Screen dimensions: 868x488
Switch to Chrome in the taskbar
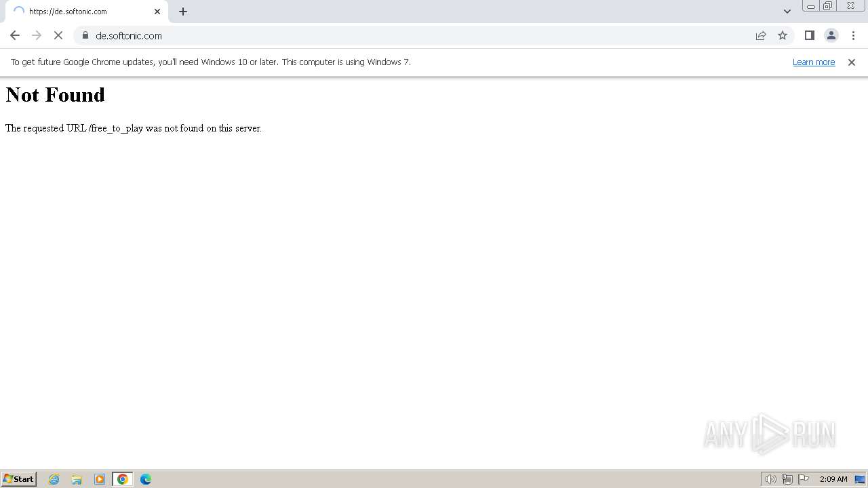point(123,479)
